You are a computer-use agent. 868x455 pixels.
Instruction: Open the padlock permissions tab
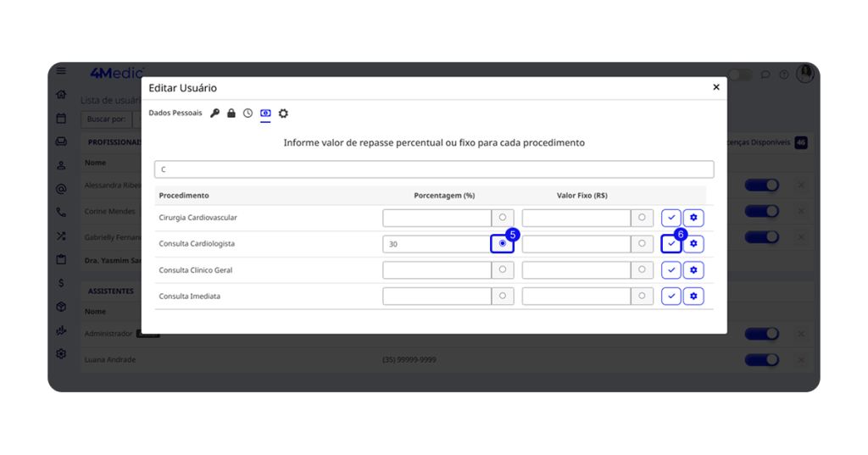pos(231,114)
